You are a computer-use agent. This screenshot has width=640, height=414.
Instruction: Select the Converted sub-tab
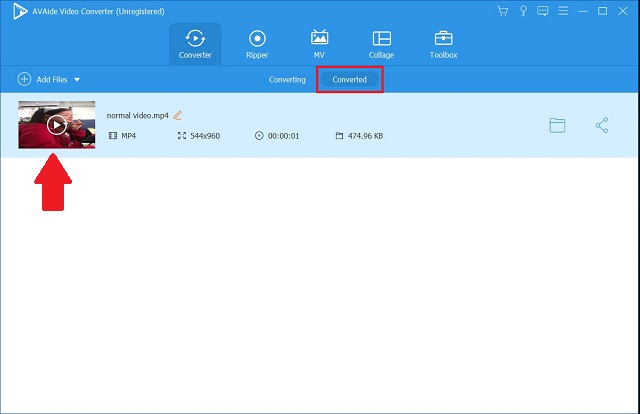[349, 80]
